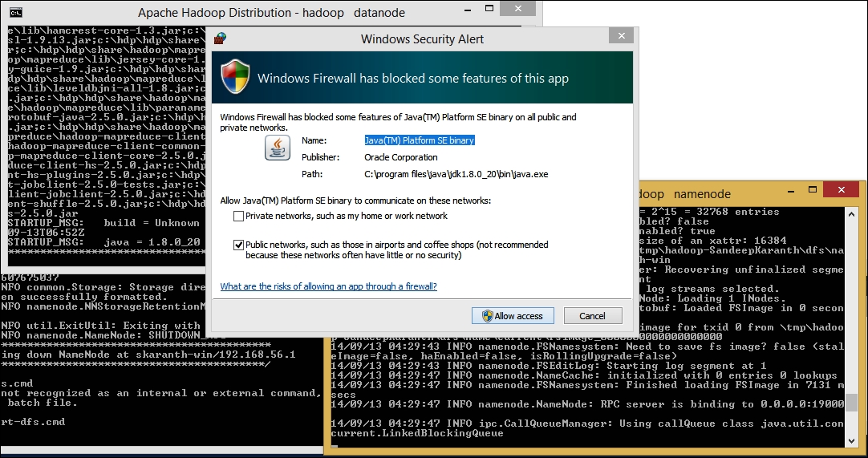Click the Java coffee cup icon
868x458 pixels.
click(x=278, y=148)
